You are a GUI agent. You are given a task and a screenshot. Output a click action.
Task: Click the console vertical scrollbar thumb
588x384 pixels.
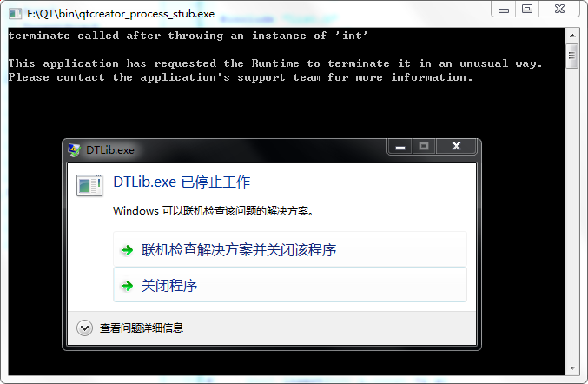(572, 56)
